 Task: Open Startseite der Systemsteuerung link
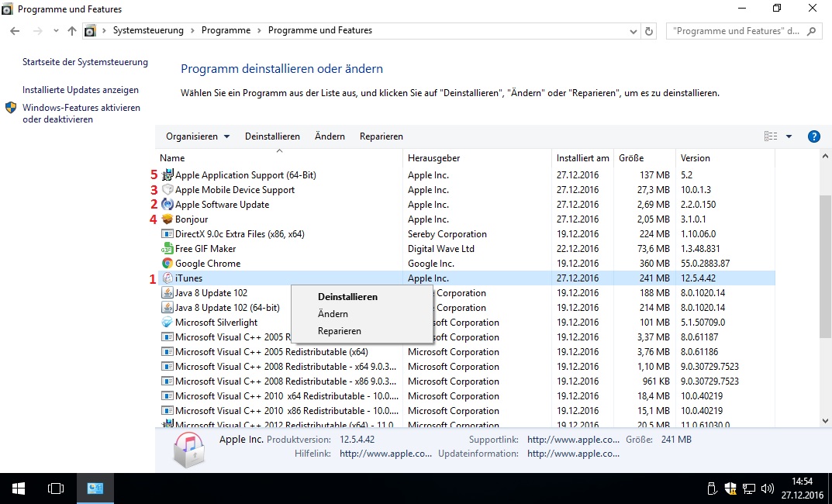tap(85, 62)
